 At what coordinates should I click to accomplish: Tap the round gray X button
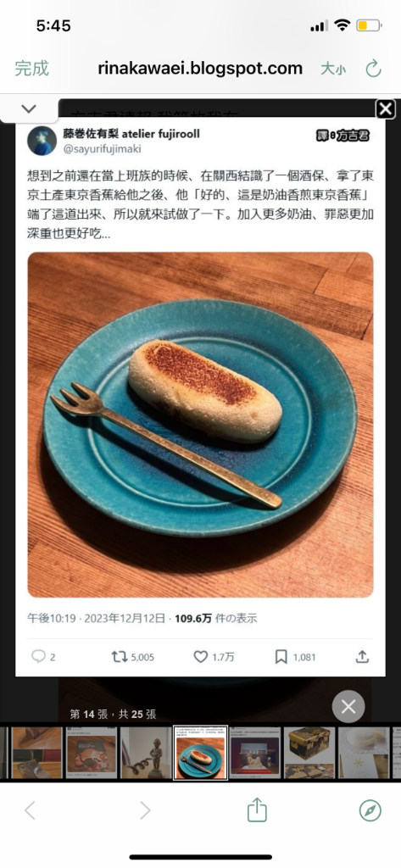pos(348,706)
